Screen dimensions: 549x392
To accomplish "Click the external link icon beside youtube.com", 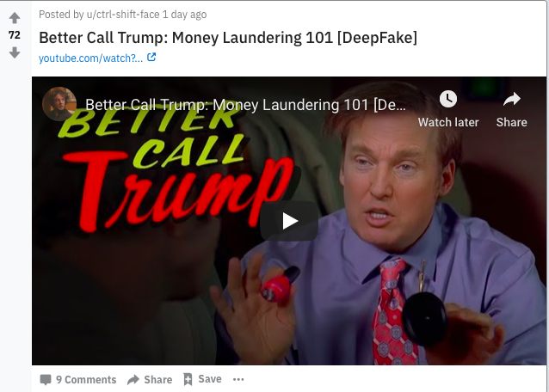I will point(151,57).
